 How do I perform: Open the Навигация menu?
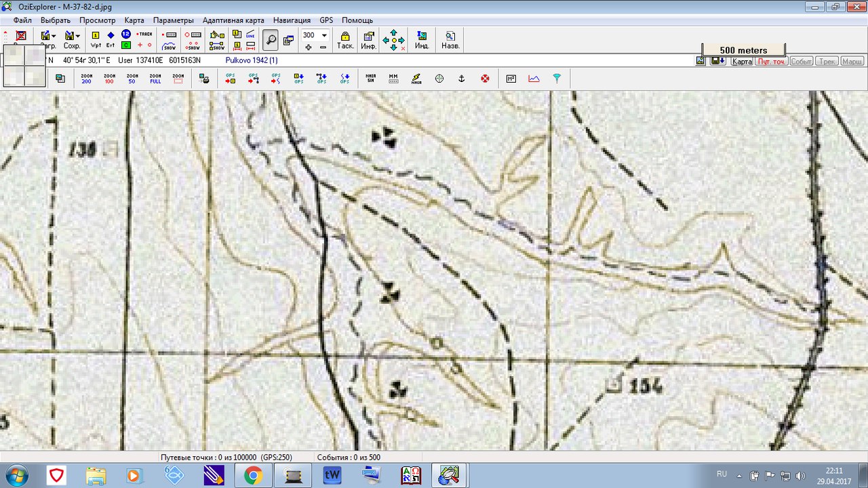(292, 20)
